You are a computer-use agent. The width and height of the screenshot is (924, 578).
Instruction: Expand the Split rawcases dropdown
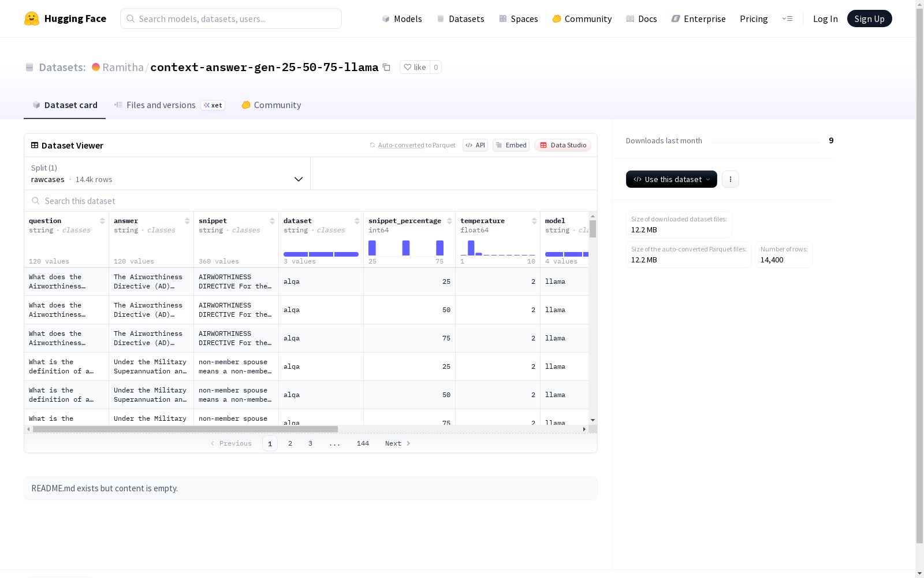click(167, 173)
